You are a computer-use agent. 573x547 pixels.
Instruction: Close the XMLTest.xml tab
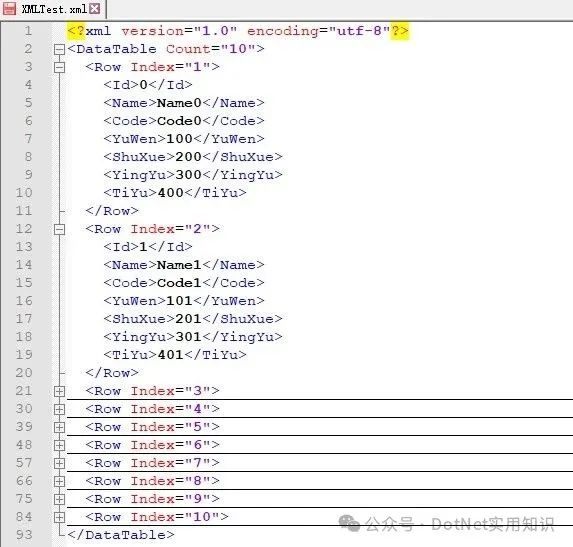(x=95, y=8)
